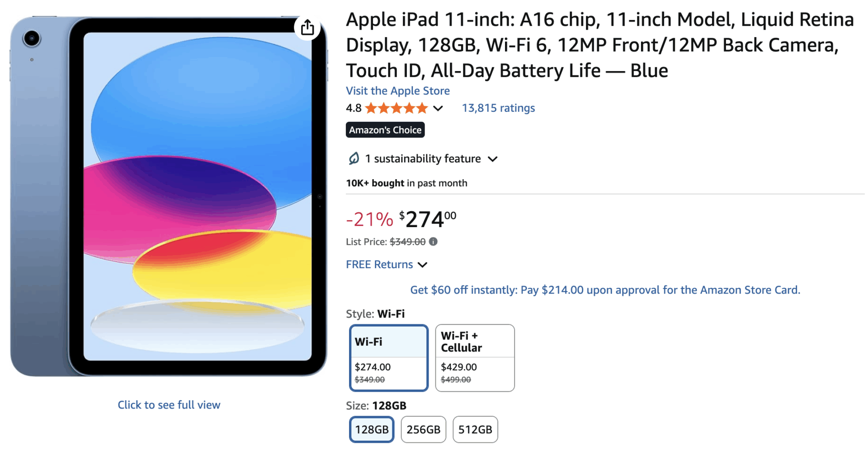Click the info icon beside List Price
The height and width of the screenshot is (451, 868).
click(x=433, y=242)
